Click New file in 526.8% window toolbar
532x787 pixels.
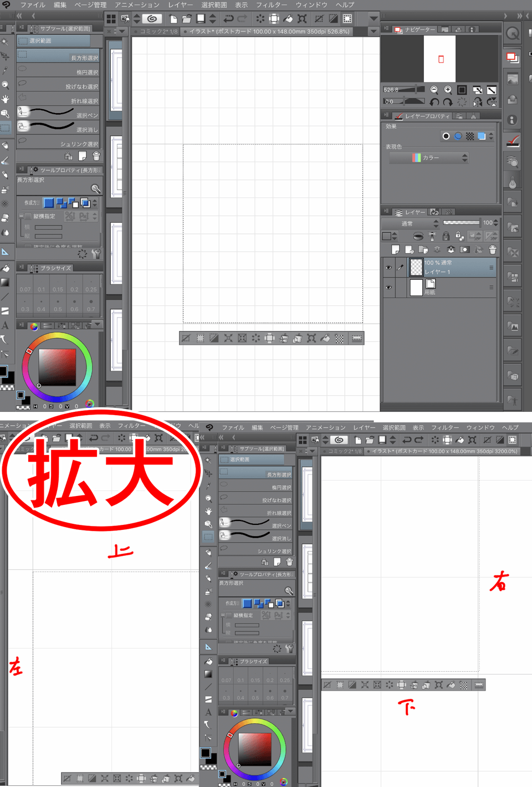[x=173, y=19]
